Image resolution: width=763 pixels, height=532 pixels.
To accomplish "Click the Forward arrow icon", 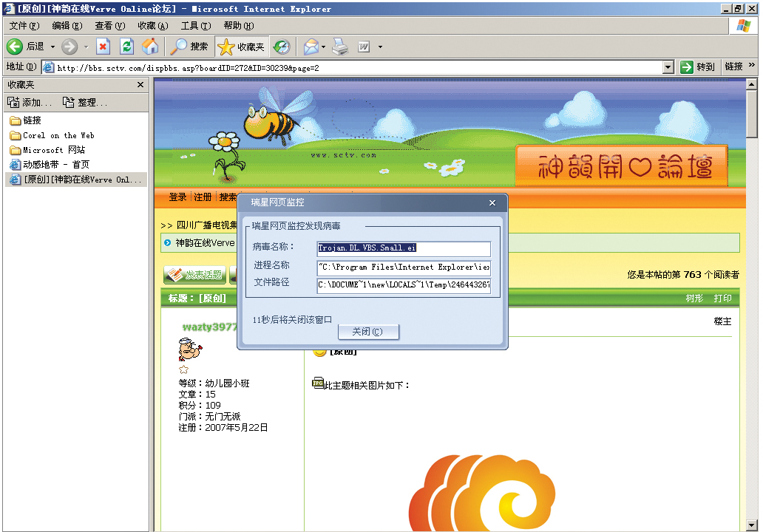I will (x=69, y=47).
